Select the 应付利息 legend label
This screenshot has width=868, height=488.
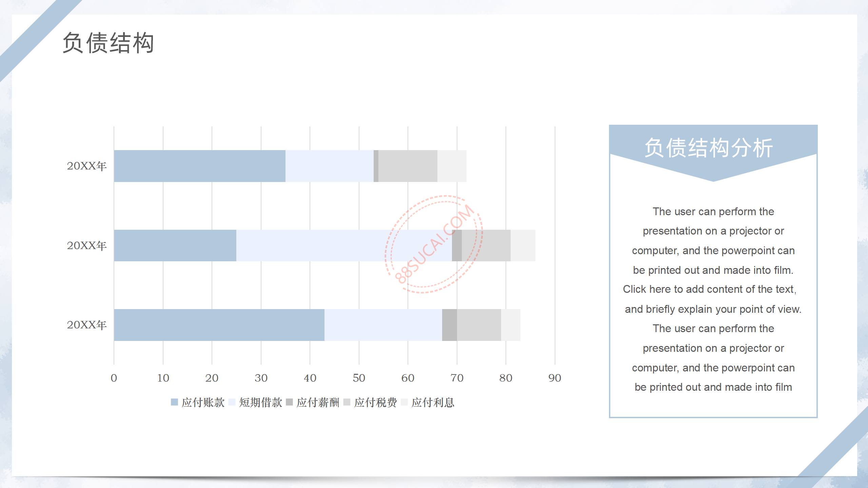click(x=433, y=403)
